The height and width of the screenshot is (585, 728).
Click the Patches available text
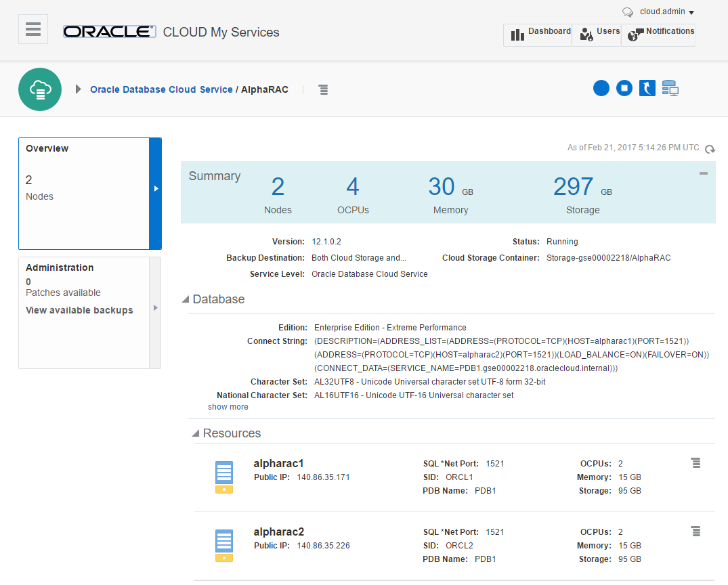coord(63,293)
